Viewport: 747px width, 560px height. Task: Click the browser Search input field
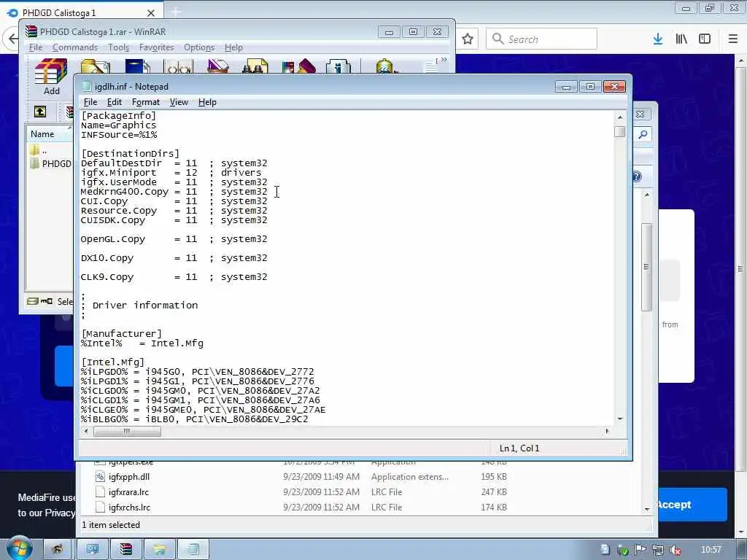tap(541, 39)
